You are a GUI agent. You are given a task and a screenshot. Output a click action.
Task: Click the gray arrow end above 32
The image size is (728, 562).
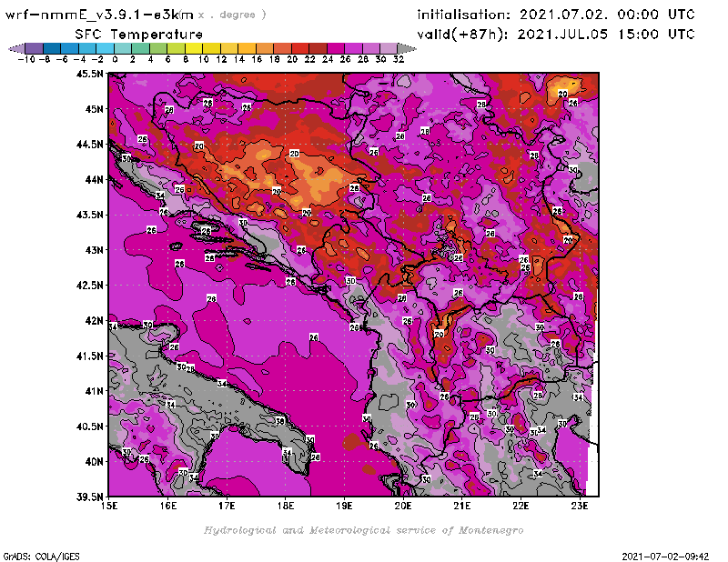point(407,48)
